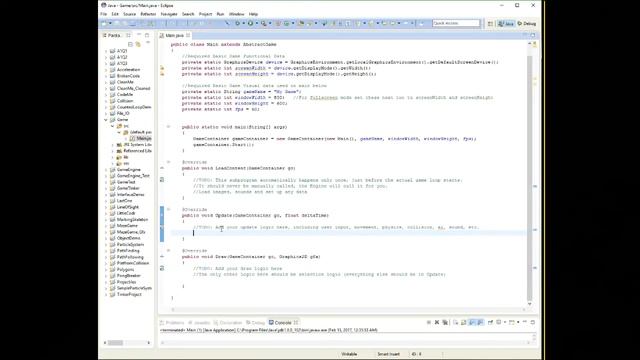Select the LineOfSight project
Screen dimensions: 640x360
(128, 207)
